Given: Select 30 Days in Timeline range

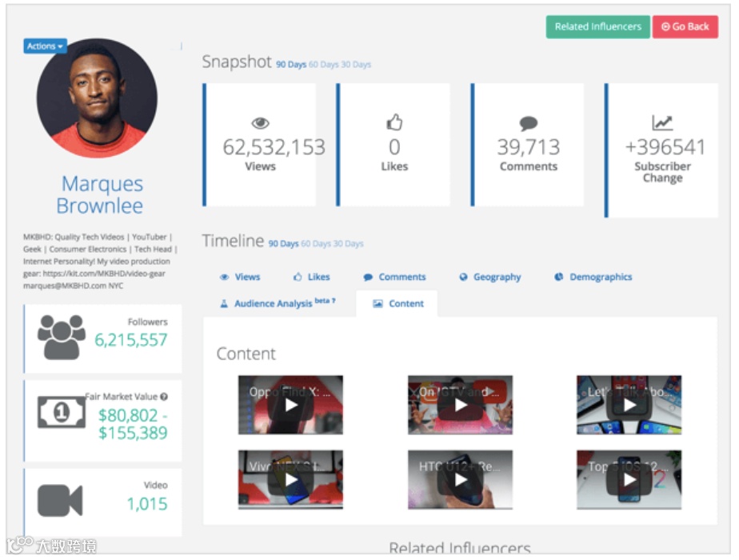Looking at the screenshot, I should 348,244.
